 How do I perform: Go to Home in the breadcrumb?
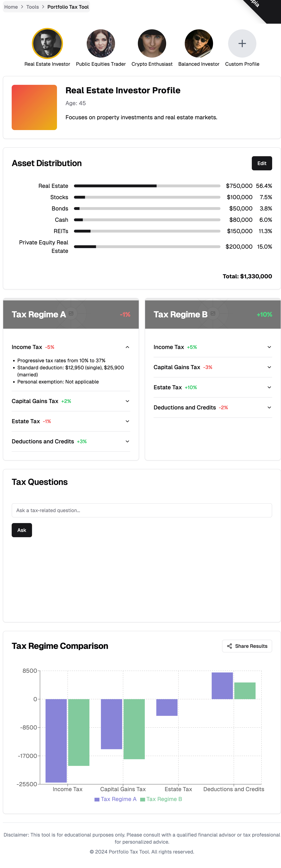click(x=11, y=7)
